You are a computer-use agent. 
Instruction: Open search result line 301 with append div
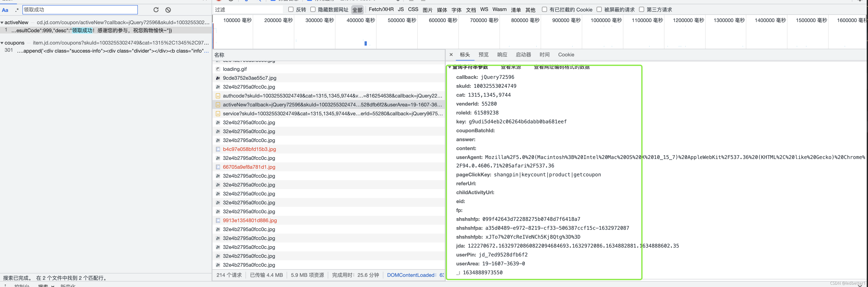pyautogui.click(x=106, y=50)
